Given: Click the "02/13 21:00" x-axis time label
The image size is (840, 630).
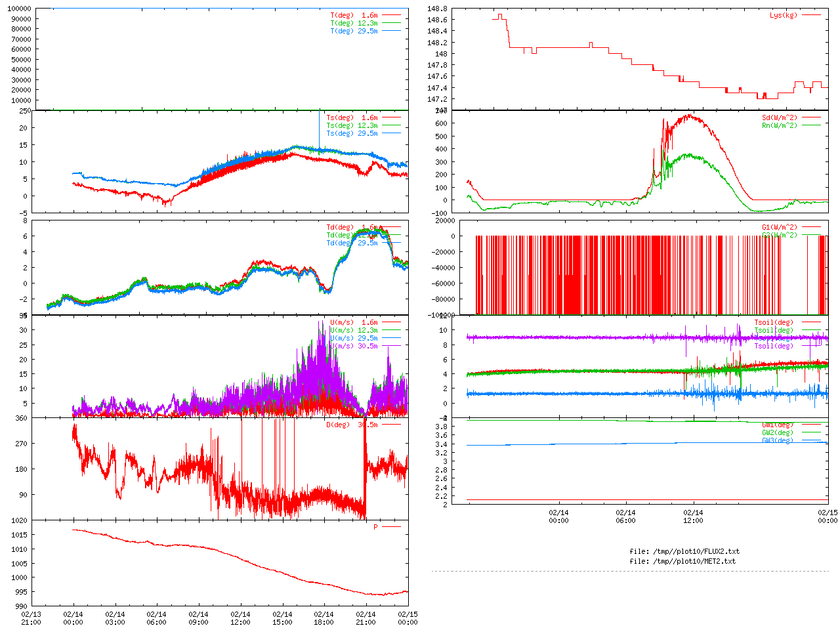Looking at the screenshot, I should point(31,619).
